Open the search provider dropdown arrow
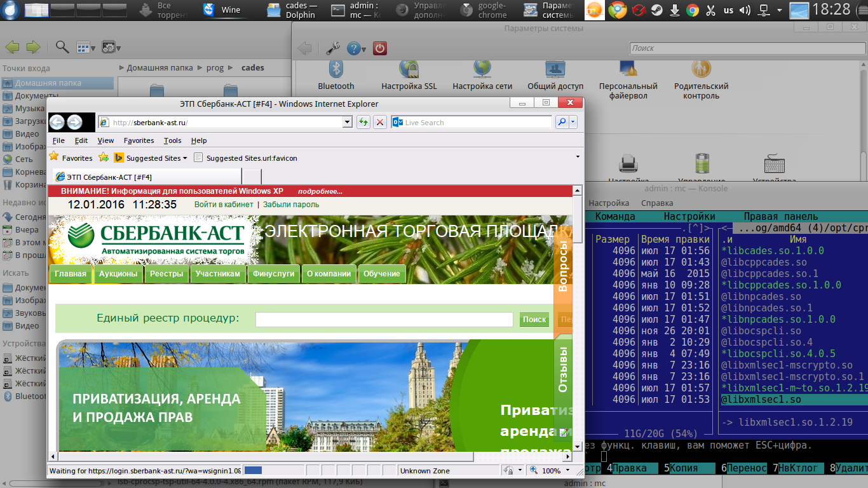The image size is (868, 488). (x=573, y=123)
